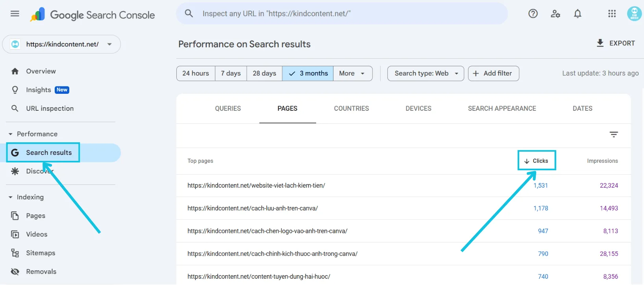Open the kindcontent.net property selector dropdown
This screenshot has width=644, height=285.
[x=61, y=44]
